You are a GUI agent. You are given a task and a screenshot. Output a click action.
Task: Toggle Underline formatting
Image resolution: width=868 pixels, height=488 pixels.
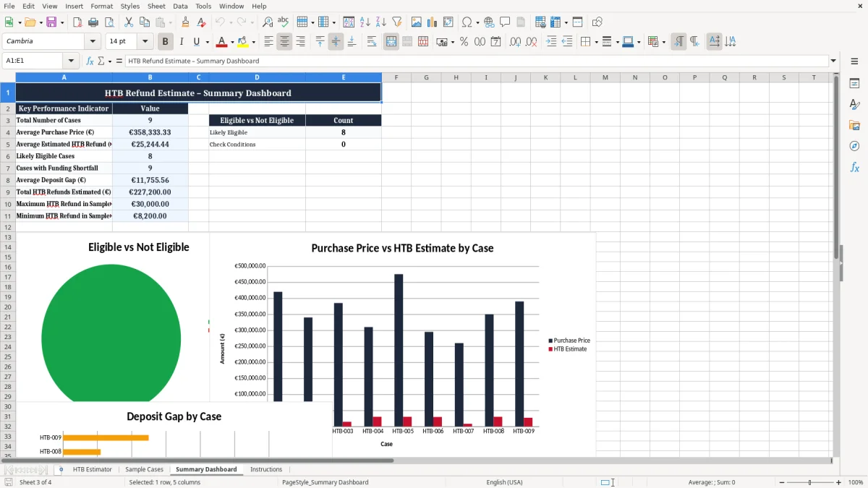(x=197, y=42)
